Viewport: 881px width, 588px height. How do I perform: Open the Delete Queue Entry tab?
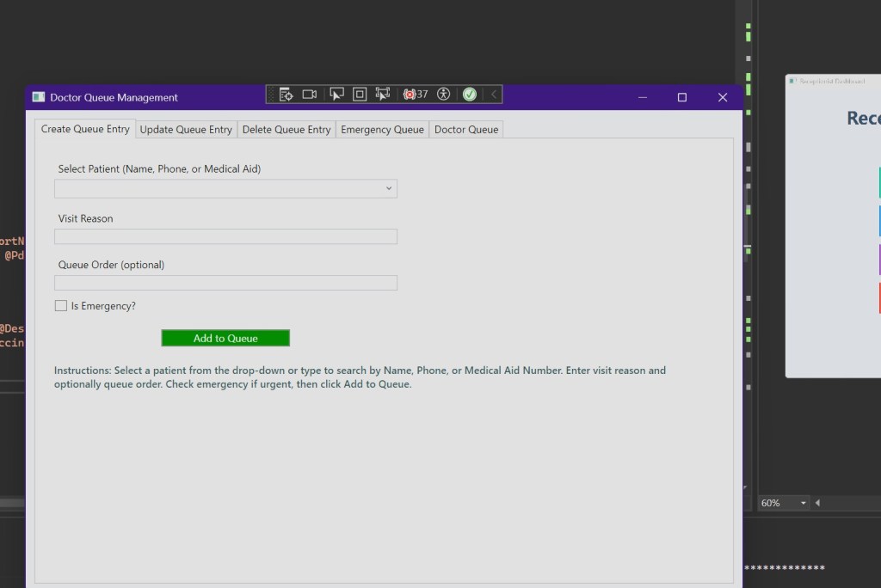click(286, 130)
